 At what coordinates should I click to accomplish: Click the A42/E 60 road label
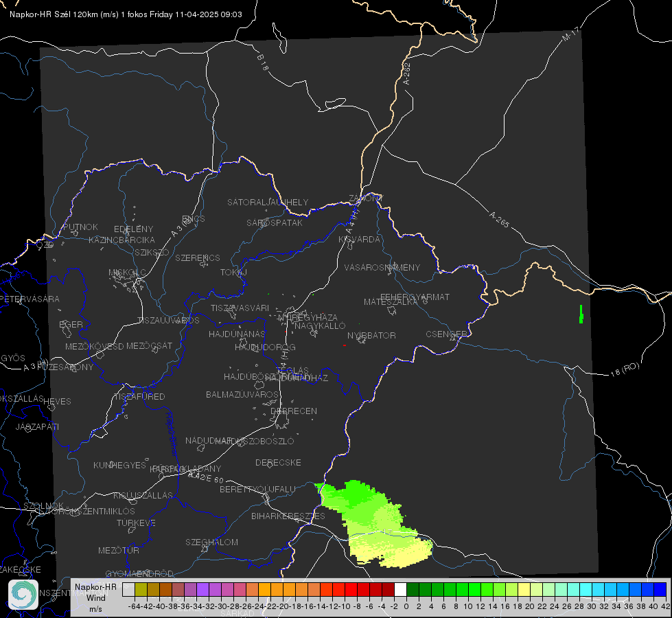click(x=206, y=477)
